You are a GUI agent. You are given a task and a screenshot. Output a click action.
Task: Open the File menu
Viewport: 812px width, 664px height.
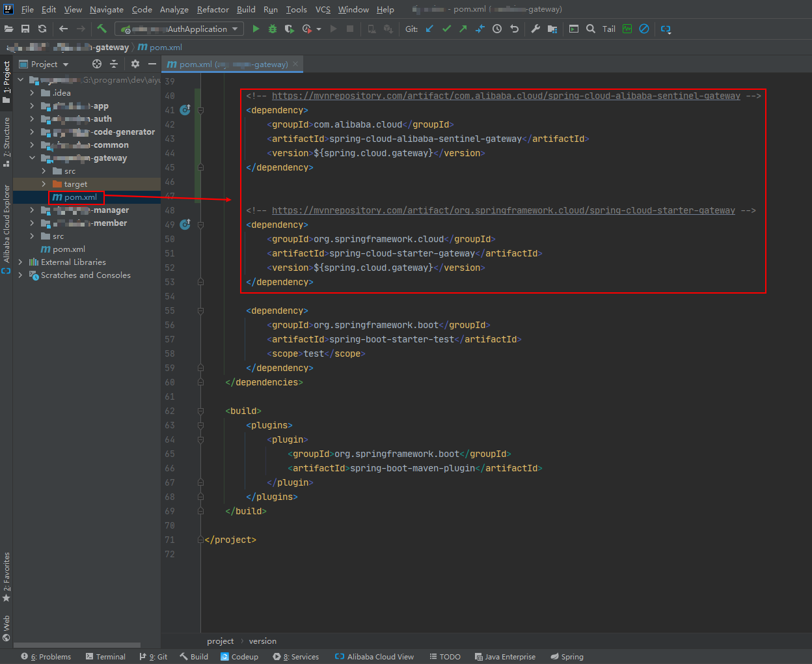point(27,9)
